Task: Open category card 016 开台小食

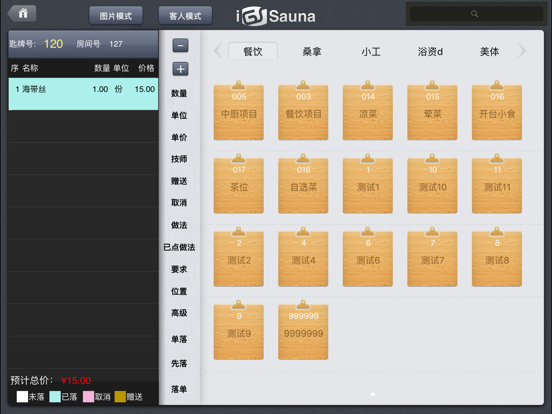Action: pyautogui.click(x=497, y=111)
